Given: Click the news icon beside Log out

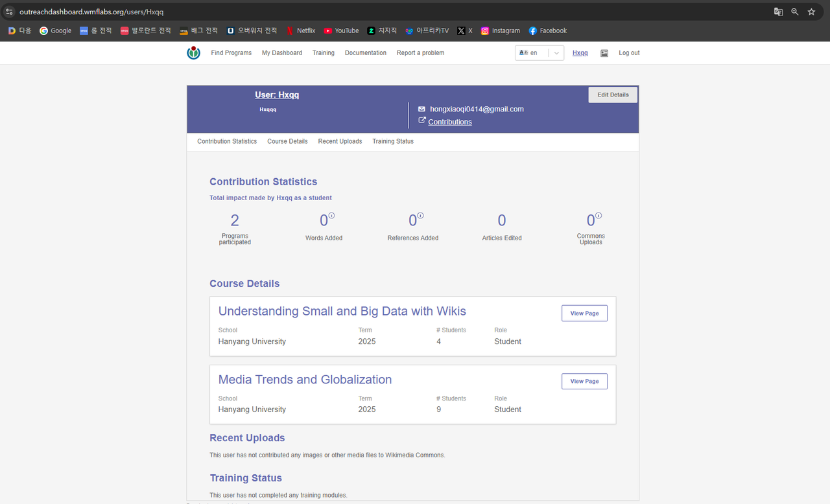Looking at the screenshot, I should (604, 53).
